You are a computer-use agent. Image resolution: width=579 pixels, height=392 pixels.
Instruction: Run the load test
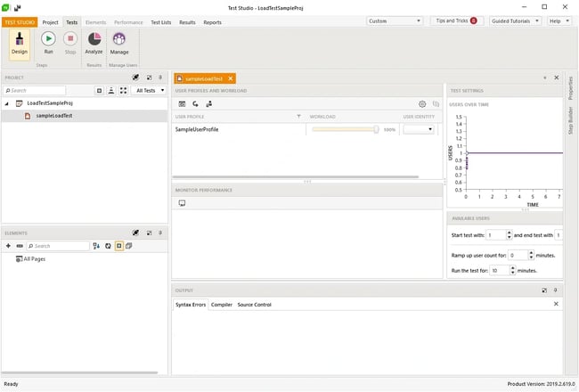pyautogui.click(x=48, y=44)
